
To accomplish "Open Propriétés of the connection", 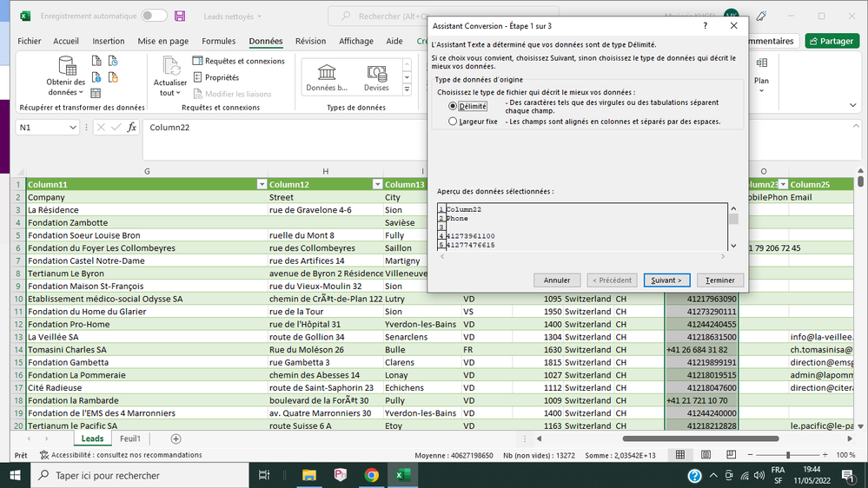I will pyautogui.click(x=215, y=77).
